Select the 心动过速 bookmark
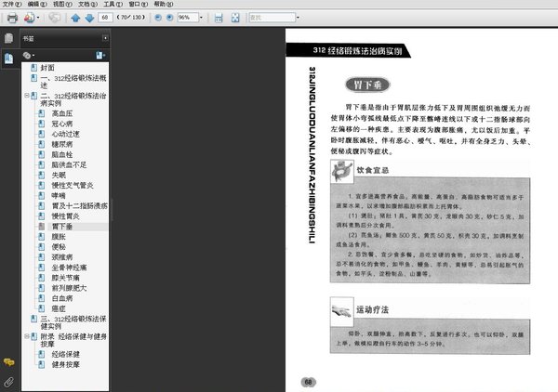558x392 pixels. [65, 134]
